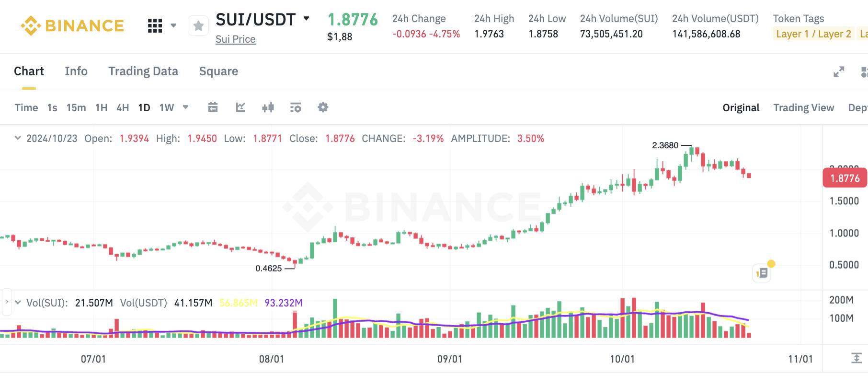
Task: Open the Binance apps grid menu
Action: click(155, 26)
